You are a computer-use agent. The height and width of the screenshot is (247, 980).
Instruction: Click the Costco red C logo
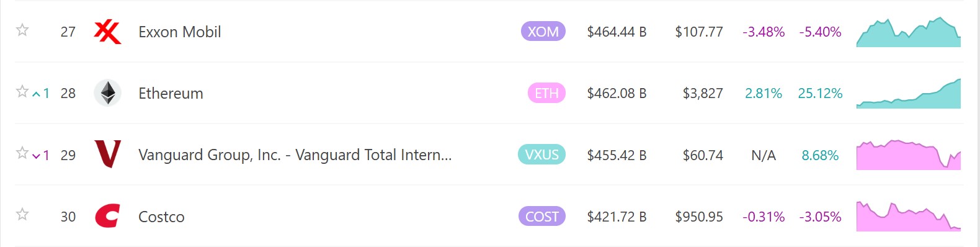point(107,216)
